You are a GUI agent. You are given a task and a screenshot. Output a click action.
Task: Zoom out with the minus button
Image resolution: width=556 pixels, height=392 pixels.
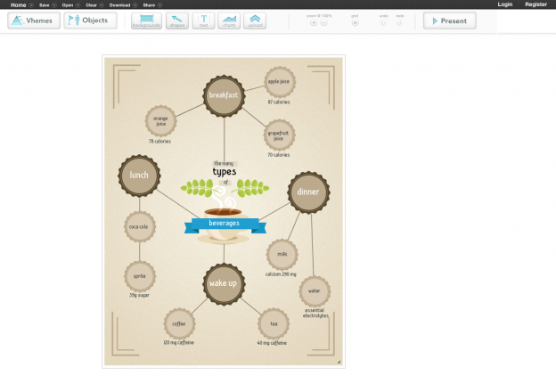324,23
